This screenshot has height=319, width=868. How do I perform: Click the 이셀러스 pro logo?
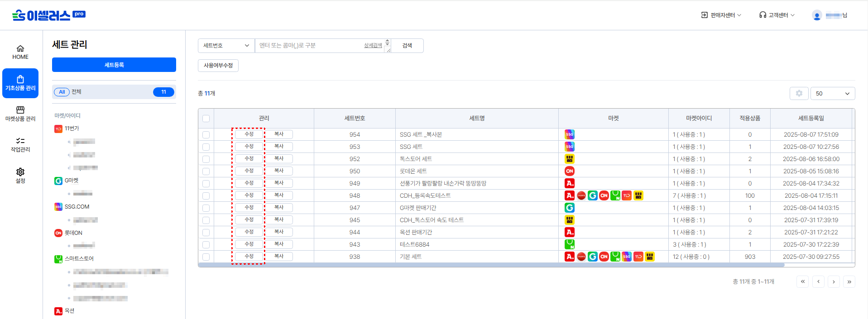[49, 15]
